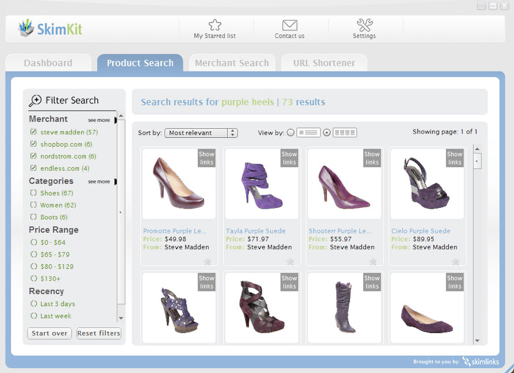Click the Tayla purple strappy heel thumbnail
The height and width of the screenshot is (373, 514).
(261, 184)
